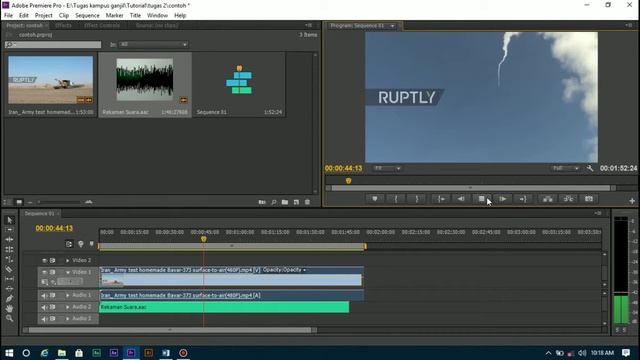Select the Razor tool
640x360 pixels.
(x=9, y=269)
